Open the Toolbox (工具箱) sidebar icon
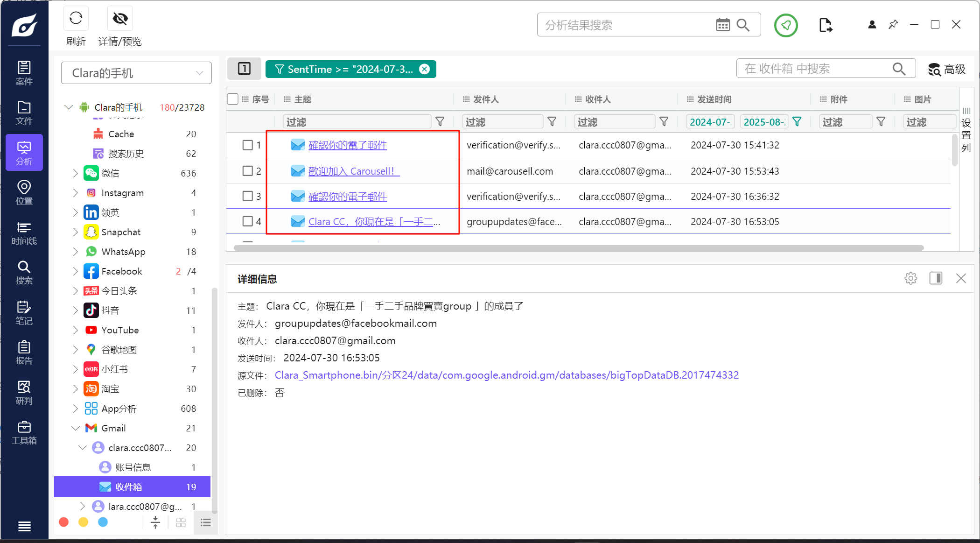The image size is (980, 543). tap(24, 432)
